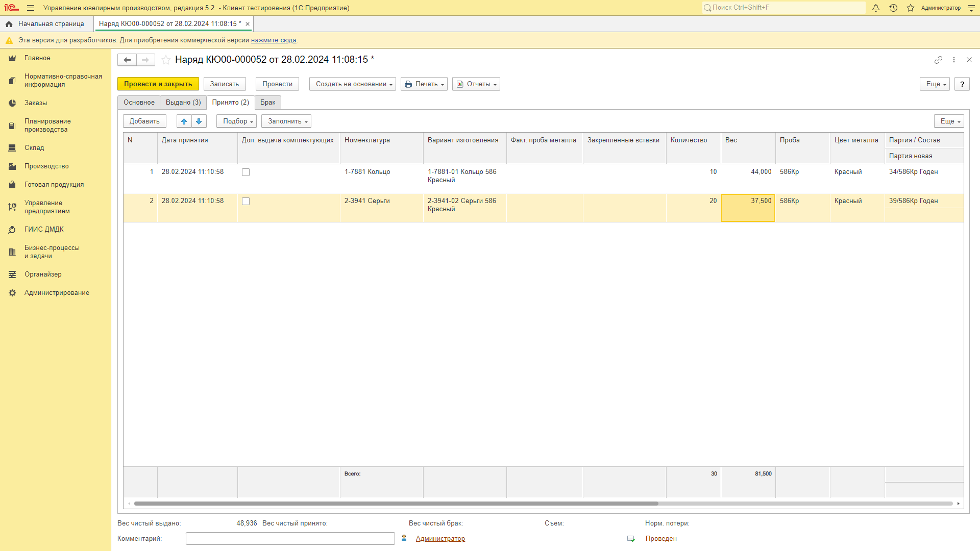The height and width of the screenshot is (551, 980).
Task: Go back with the left arrow
Action: [x=127, y=60]
